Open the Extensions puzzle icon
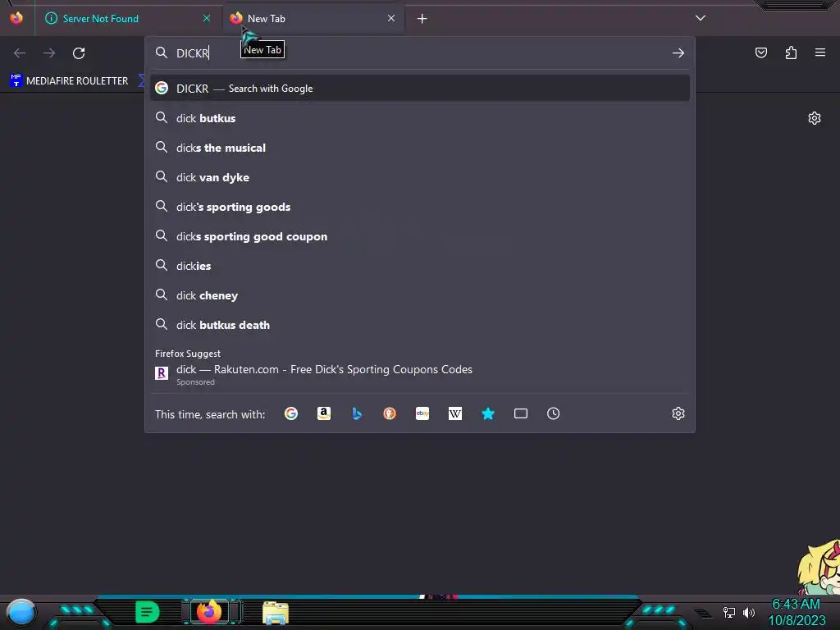The width and height of the screenshot is (840, 630). click(x=791, y=52)
